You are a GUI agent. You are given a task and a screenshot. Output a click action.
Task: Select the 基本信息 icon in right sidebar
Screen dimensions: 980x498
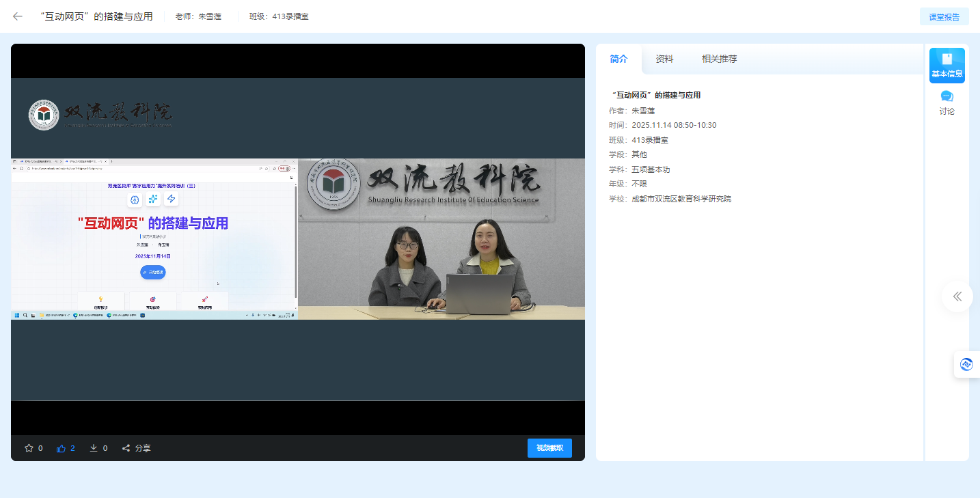(x=947, y=65)
